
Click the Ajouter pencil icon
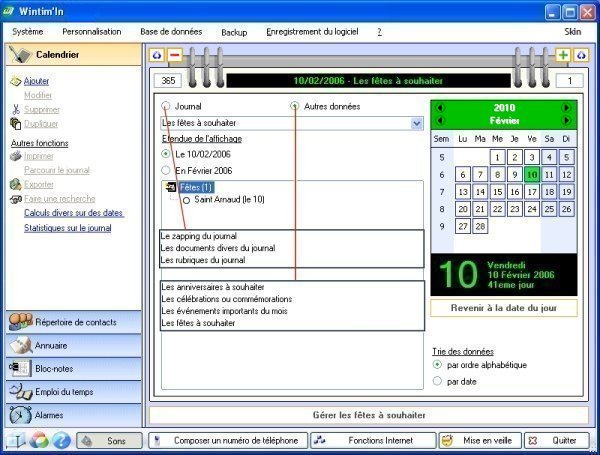[16, 81]
